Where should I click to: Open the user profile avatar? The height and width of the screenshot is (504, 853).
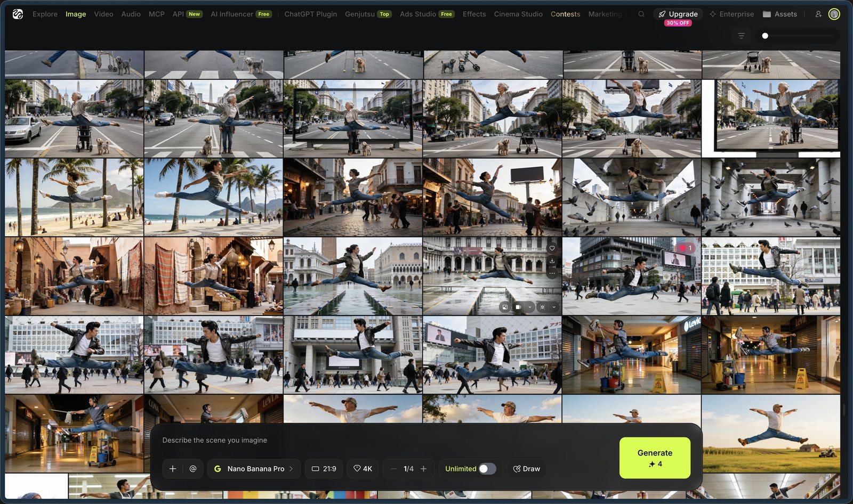pos(834,14)
